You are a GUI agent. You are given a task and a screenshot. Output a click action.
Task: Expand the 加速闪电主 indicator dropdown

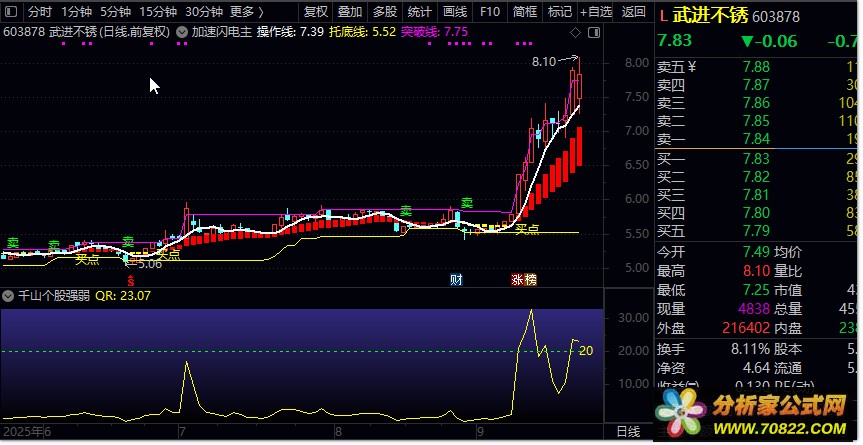[182, 32]
